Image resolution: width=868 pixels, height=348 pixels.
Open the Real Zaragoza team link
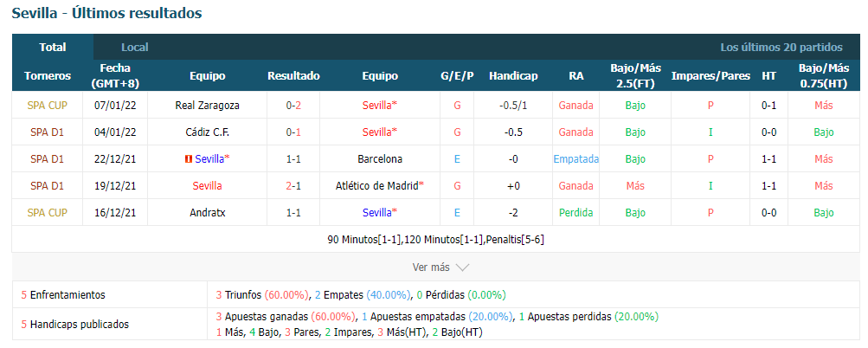(207, 106)
